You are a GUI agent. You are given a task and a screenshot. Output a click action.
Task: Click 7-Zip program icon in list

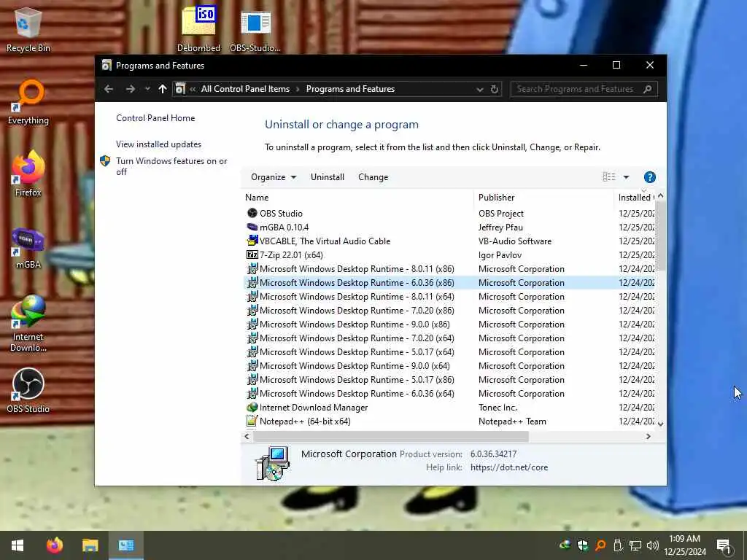(x=252, y=254)
